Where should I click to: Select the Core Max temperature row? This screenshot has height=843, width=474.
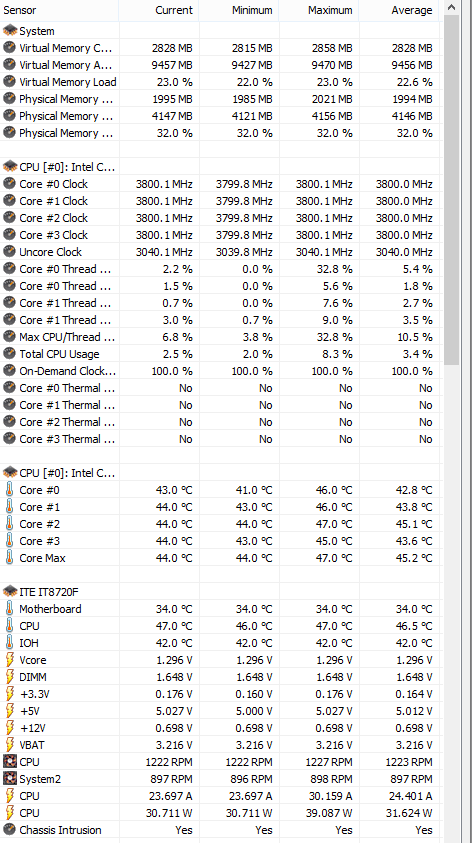(x=220, y=558)
